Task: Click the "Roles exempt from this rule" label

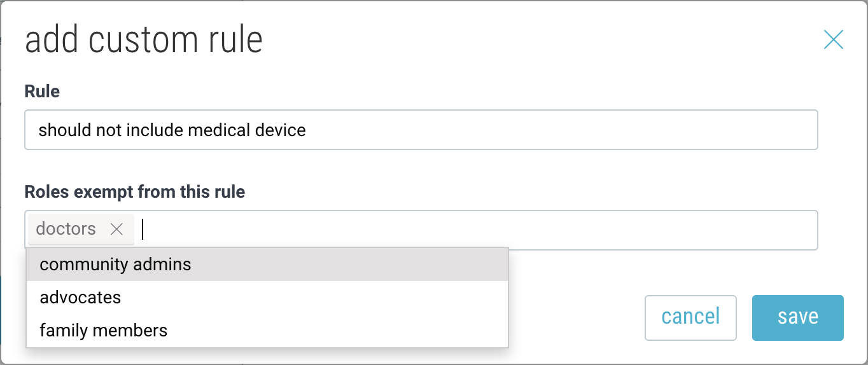Action: [x=134, y=192]
